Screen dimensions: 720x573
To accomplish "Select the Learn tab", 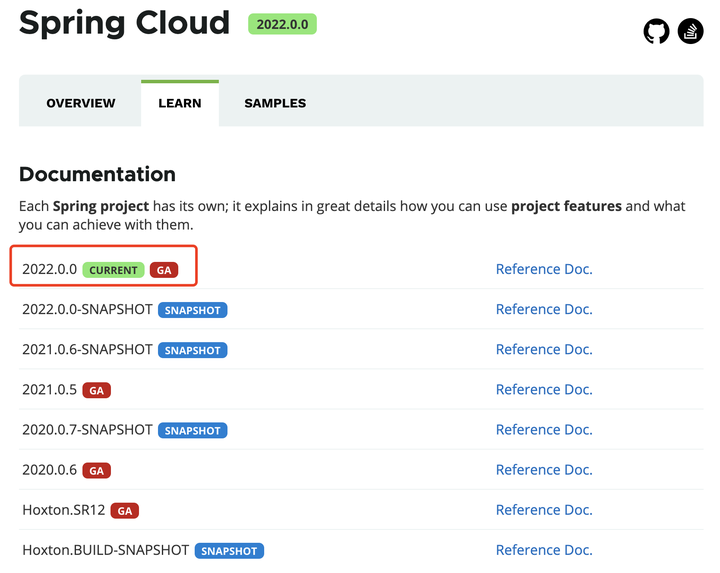I will [180, 103].
